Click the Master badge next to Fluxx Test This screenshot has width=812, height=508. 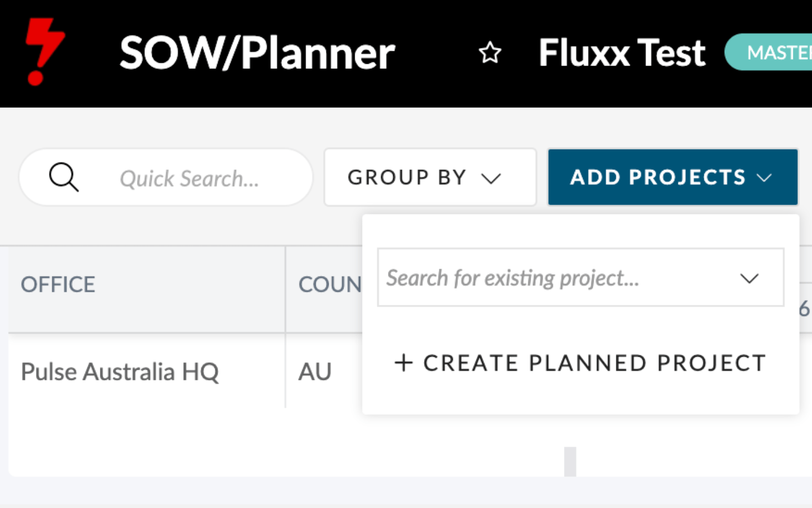769,52
